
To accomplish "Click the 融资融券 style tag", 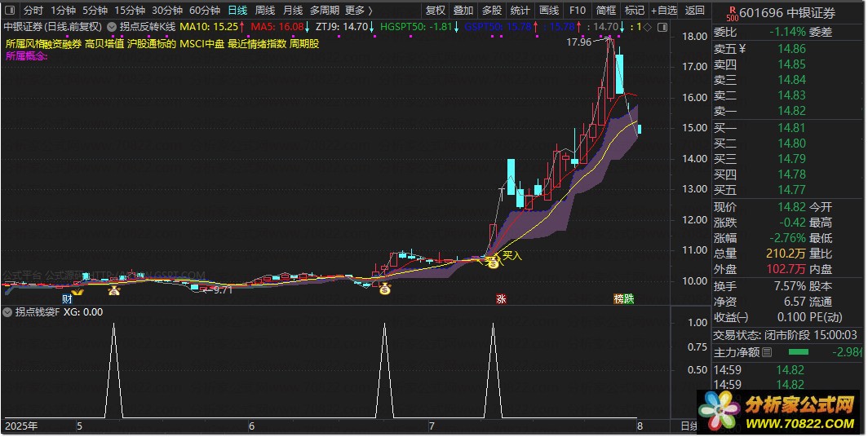I will (x=61, y=44).
